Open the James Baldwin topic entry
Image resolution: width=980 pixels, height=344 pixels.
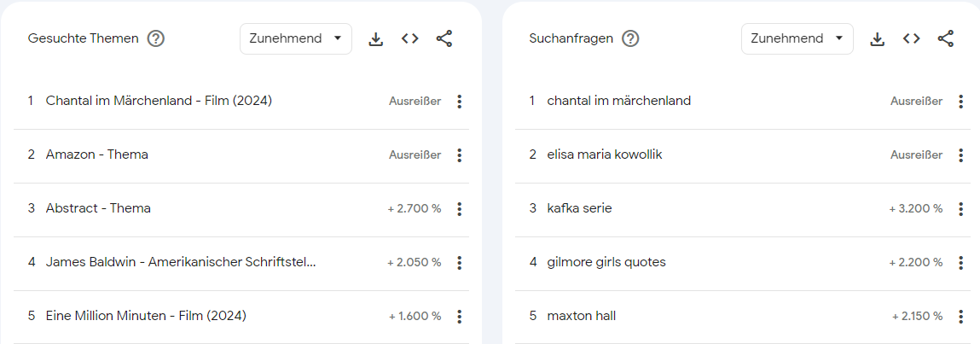tap(181, 262)
